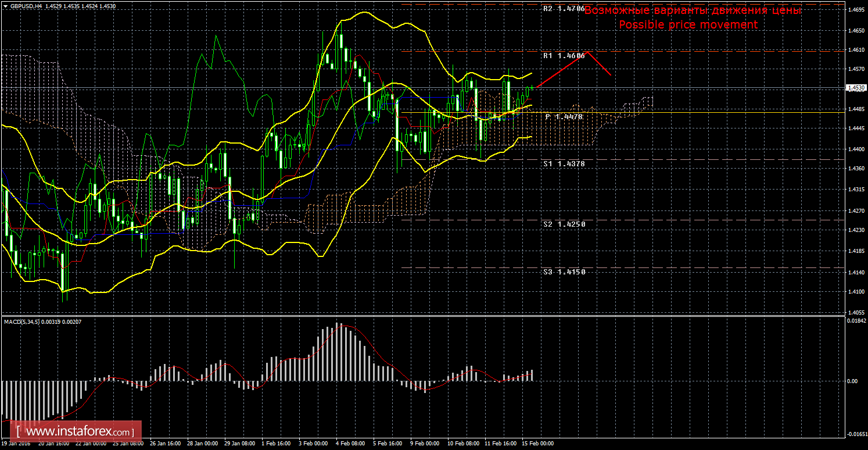The image size is (868, 450).
Task: Click the S3 1.4150 support label
Action: 564,272
